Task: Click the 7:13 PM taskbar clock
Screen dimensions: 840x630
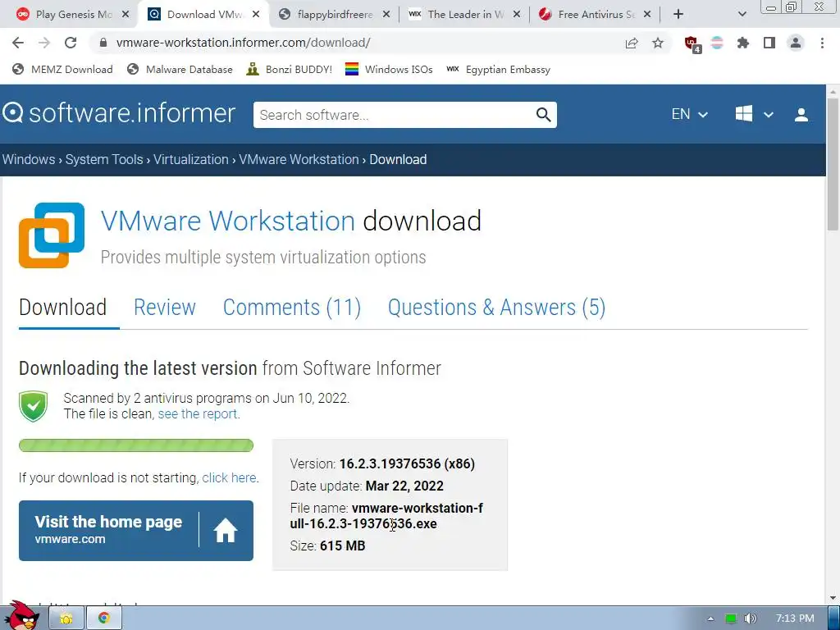Action: point(795,619)
